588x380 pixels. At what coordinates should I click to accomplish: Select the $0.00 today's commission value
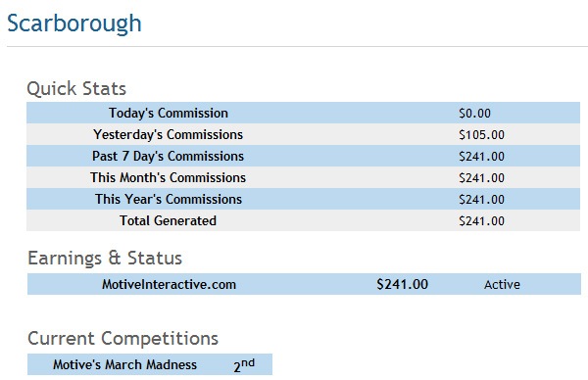click(474, 114)
